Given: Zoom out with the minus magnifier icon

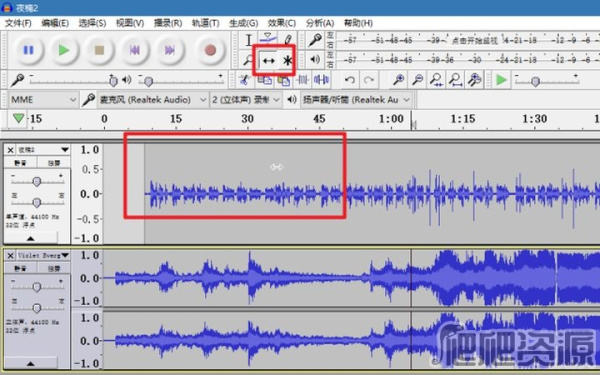Looking at the screenshot, I should 417,80.
